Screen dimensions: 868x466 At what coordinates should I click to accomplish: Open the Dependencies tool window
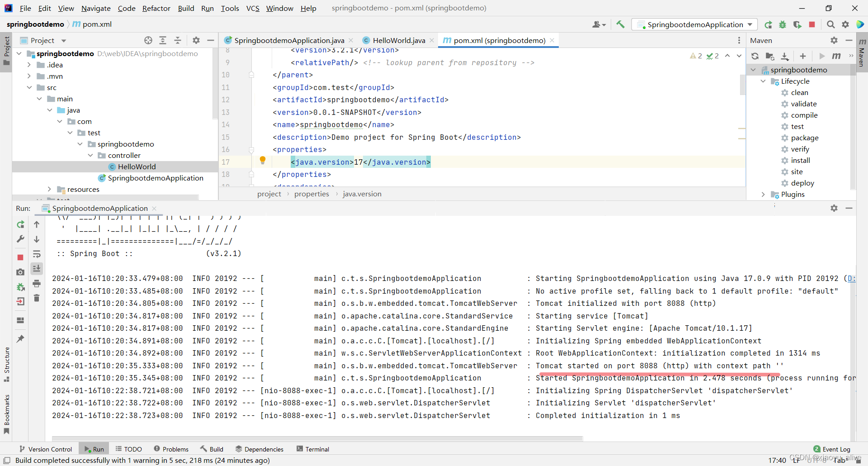pos(259,449)
